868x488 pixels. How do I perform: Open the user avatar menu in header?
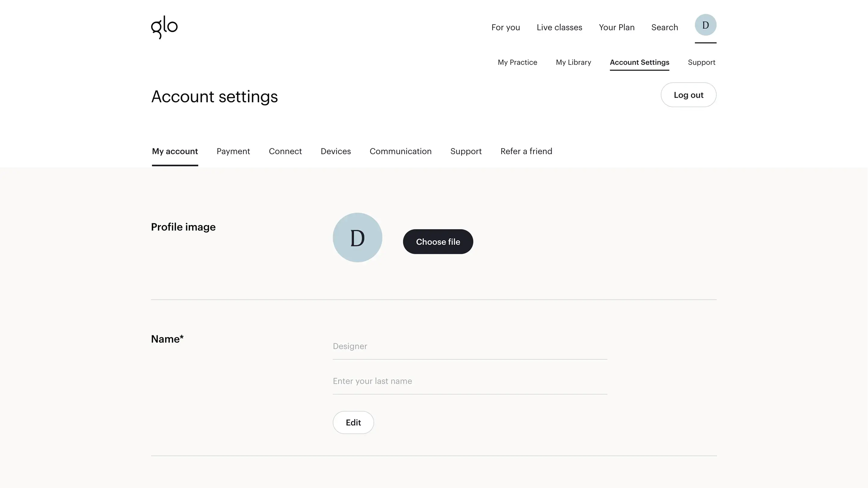tap(705, 25)
